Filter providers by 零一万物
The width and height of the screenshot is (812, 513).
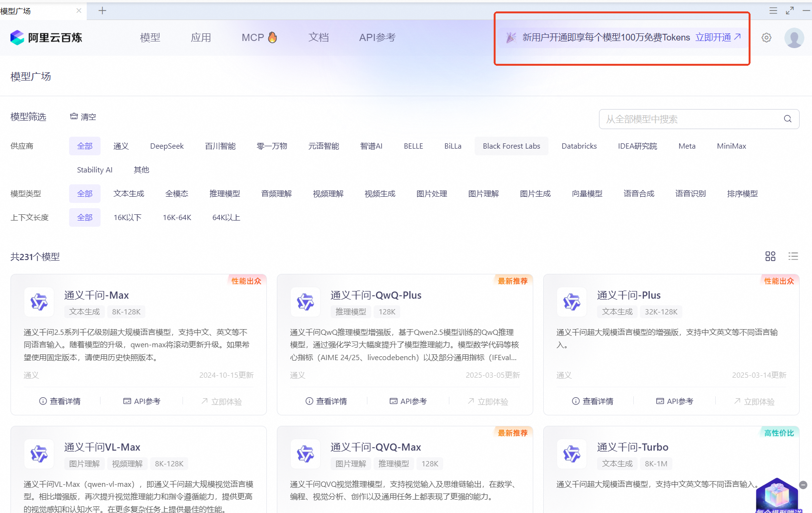(x=272, y=146)
